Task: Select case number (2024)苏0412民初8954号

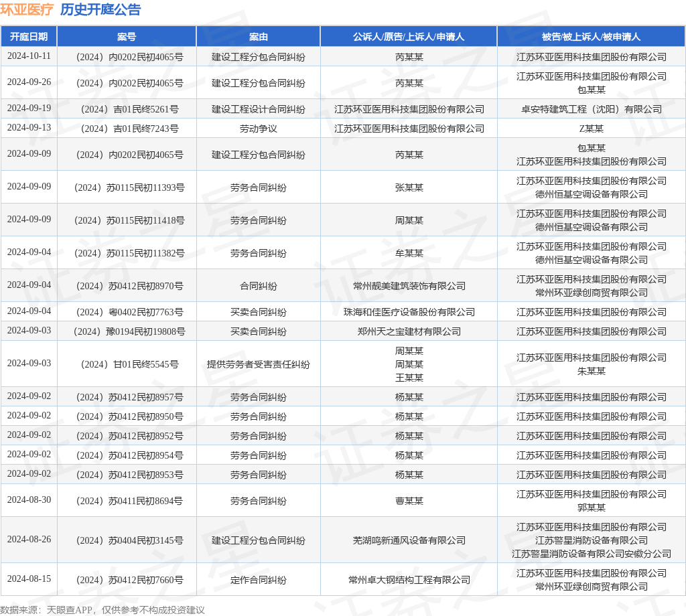Action: [x=129, y=455]
